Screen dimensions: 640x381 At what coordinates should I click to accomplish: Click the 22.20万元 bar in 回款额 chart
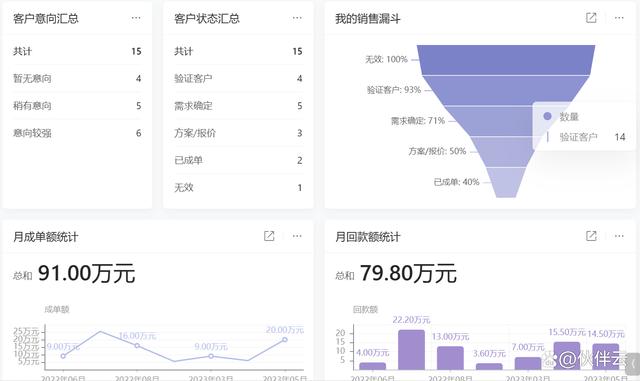pos(411,350)
